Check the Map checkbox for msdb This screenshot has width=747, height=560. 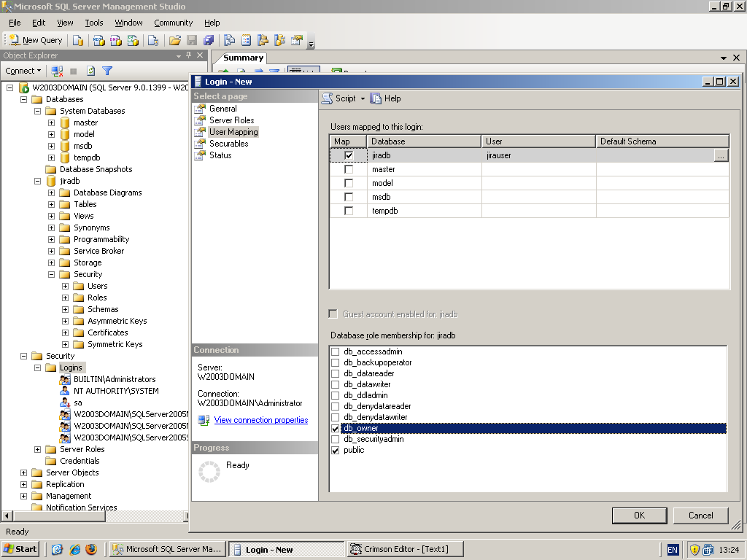[349, 197]
